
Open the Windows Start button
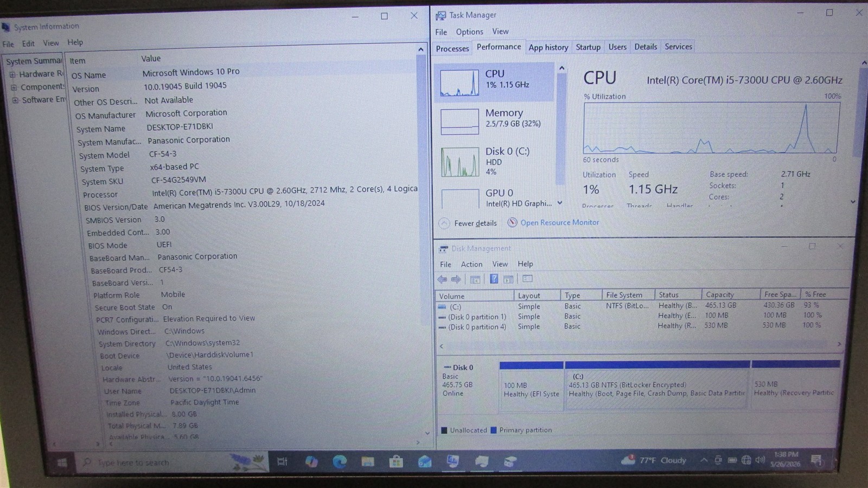pyautogui.click(x=62, y=462)
